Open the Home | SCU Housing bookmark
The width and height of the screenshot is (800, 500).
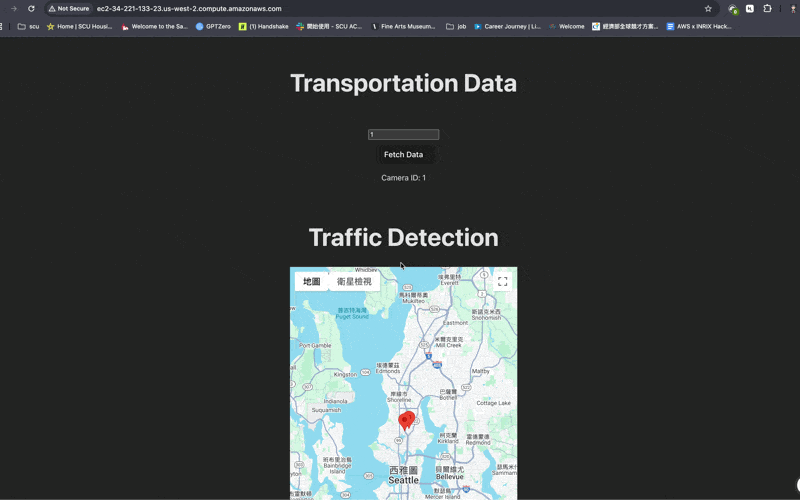tap(80, 27)
